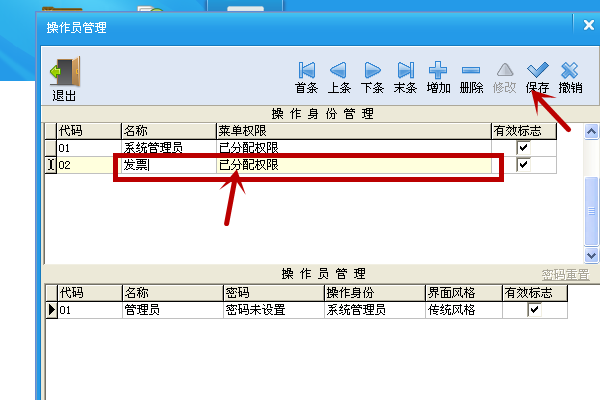Click the vertical scrollbar thumb
Image resolution: width=600 pixels, height=400 pixels.
click(x=591, y=211)
